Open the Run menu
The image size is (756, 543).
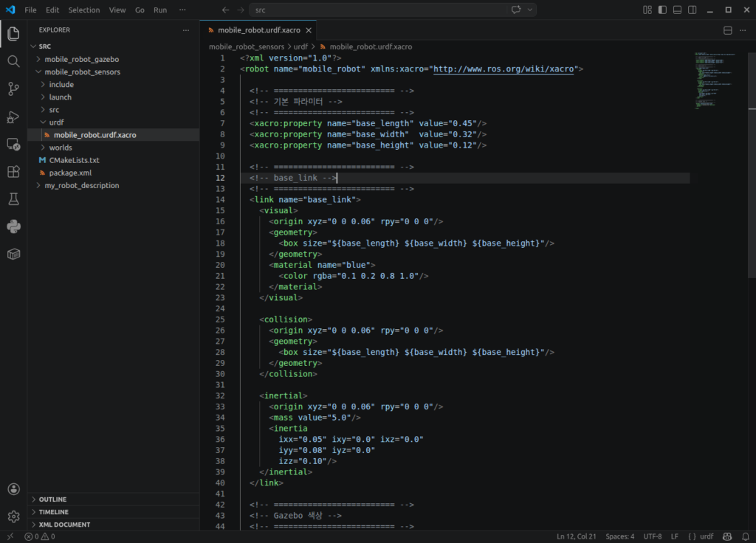[x=160, y=10]
